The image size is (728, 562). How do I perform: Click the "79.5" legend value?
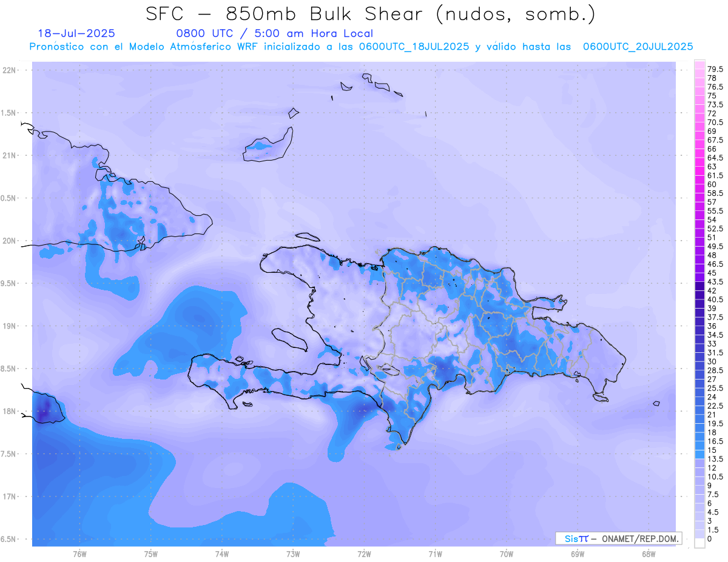[x=715, y=70]
